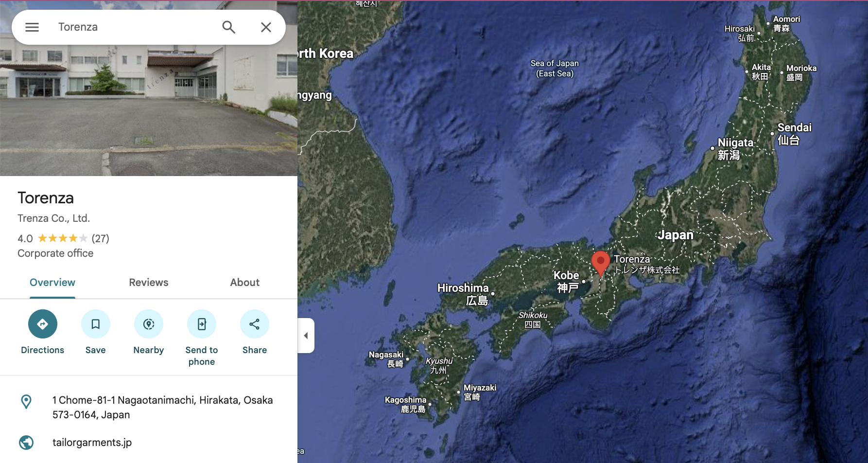The width and height of the screenshot is (868, 463).
Task: Click the red Torenza map pin
Action: pyautogui.click(x=601, y=262)
